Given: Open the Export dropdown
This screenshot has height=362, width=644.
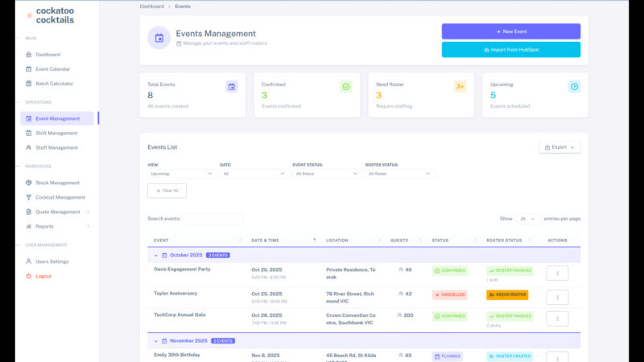Looking at the screenshot, I should click(x=559, y=147).
